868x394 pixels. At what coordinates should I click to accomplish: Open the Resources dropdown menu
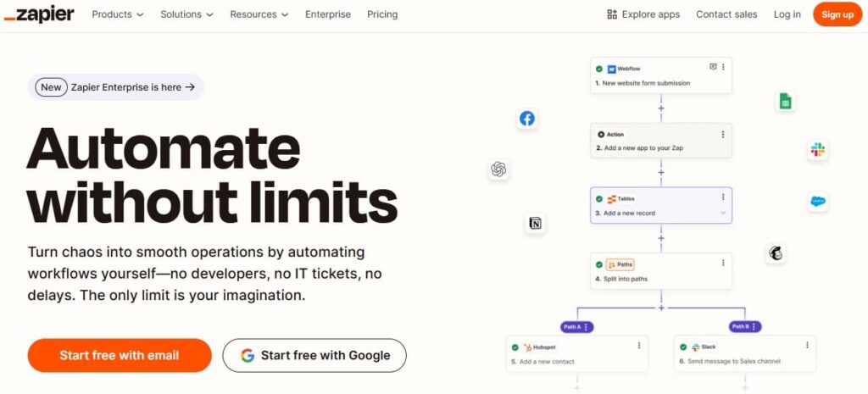(259, 14)
